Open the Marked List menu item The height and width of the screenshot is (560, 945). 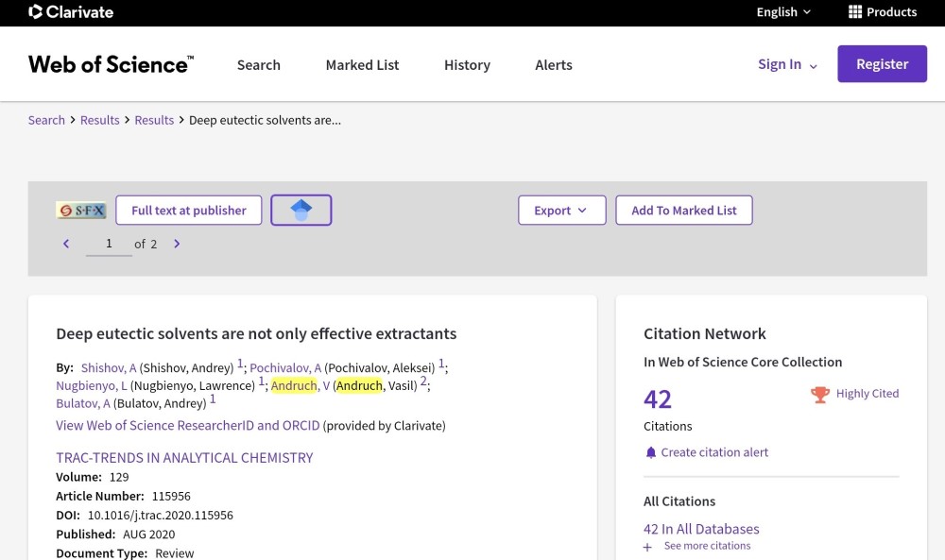pyautogui.click(x=362, y=65)
